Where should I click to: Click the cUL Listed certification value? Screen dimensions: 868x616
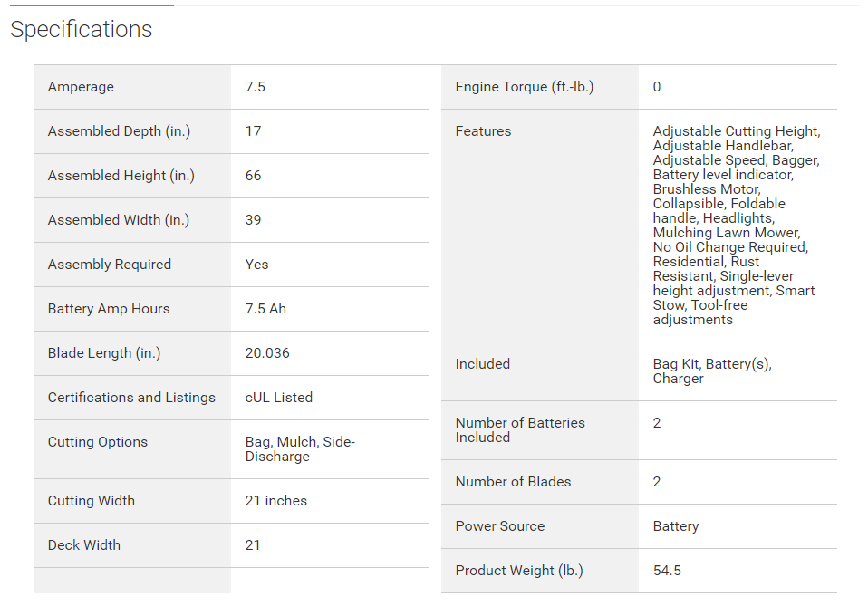(278, 398)
